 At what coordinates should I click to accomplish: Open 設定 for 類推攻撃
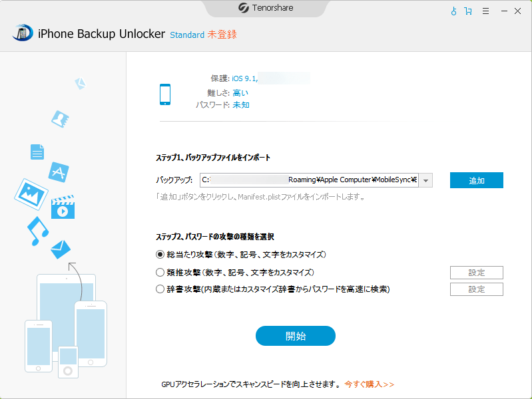click(x=476, y=273)
